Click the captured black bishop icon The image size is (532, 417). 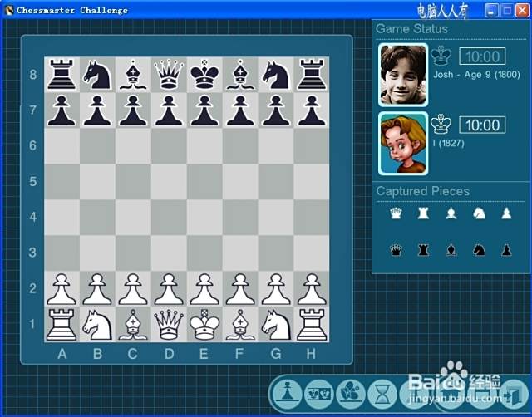[x=451, y=250]
